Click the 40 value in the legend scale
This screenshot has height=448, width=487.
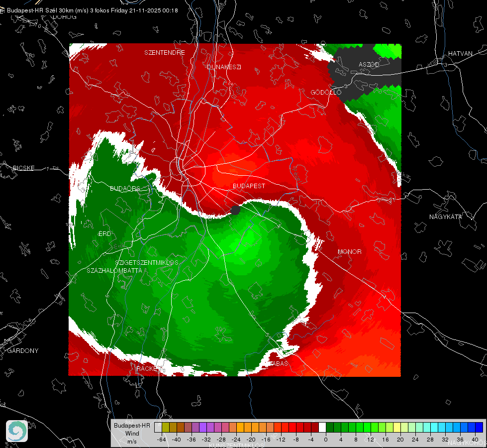click(x=475, y=440)
